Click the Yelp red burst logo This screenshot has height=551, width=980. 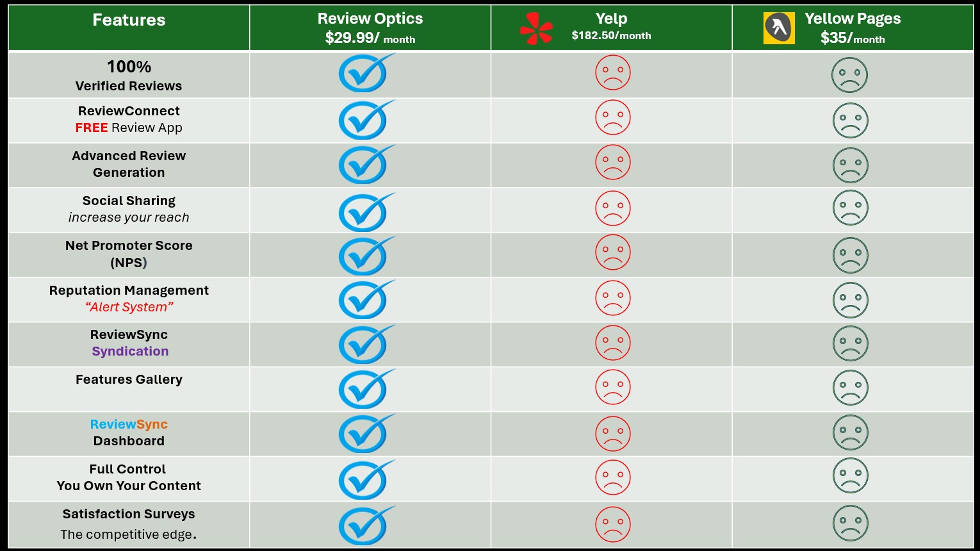[536, 29]
